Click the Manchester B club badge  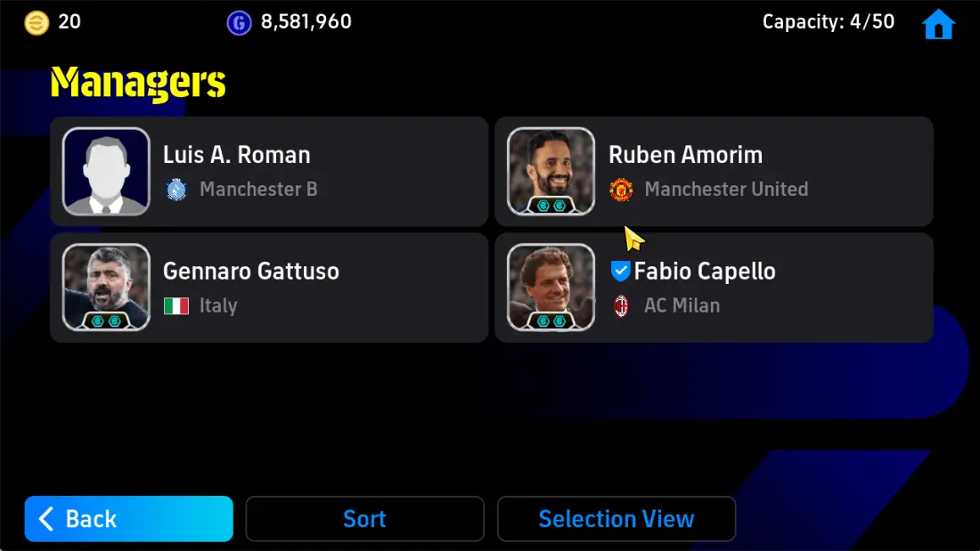[x=176, y=190]
